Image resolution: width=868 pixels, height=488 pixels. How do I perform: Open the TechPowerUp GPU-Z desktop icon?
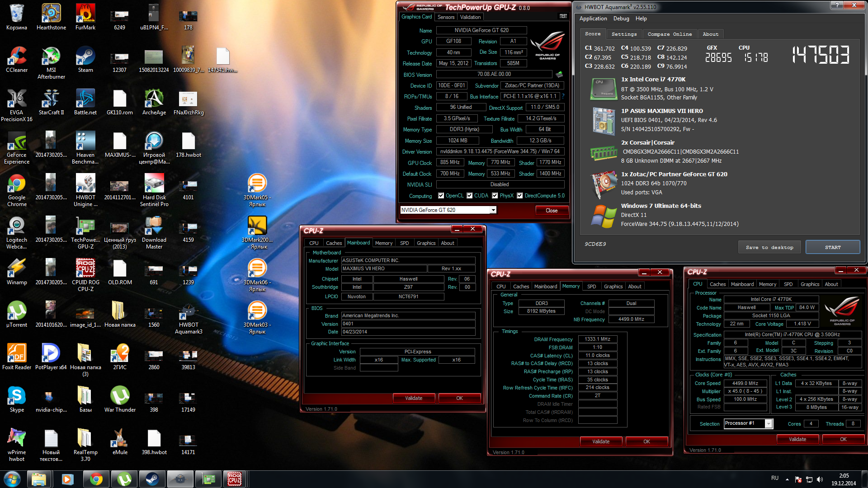coord(85,233)
